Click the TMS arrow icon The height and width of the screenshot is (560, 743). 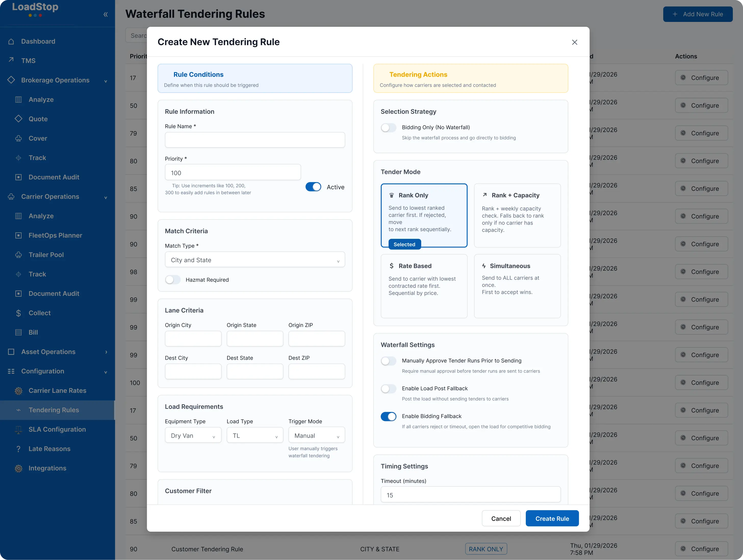11,60
